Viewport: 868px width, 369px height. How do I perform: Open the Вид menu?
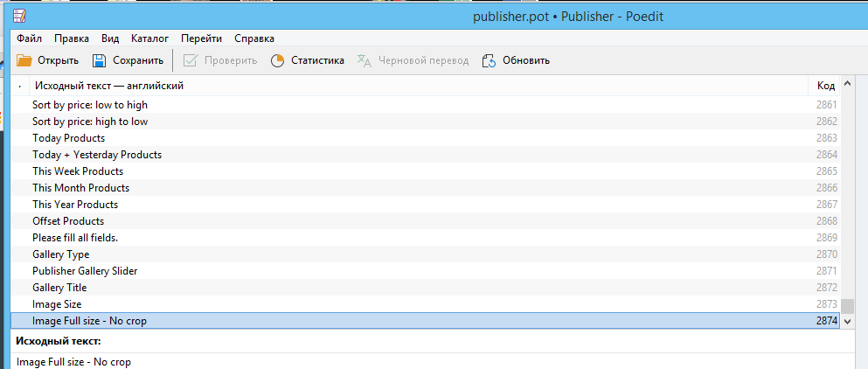110,38
